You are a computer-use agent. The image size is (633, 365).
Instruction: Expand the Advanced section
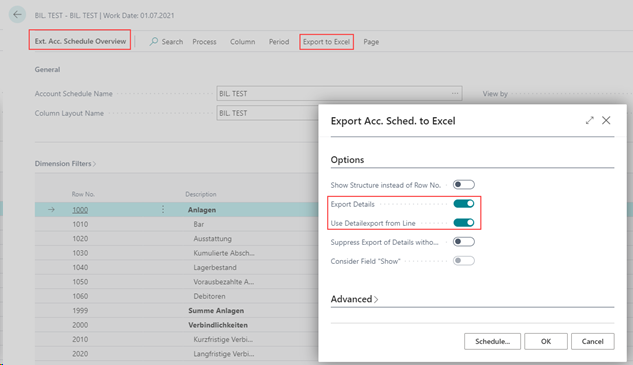[354, 299]
